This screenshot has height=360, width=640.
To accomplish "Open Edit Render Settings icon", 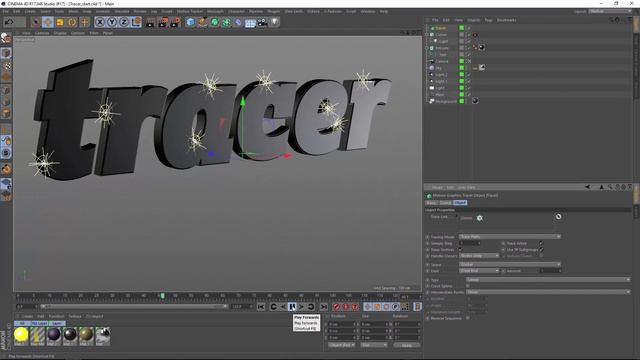I will pyautogui.click(x=175, y=22).
